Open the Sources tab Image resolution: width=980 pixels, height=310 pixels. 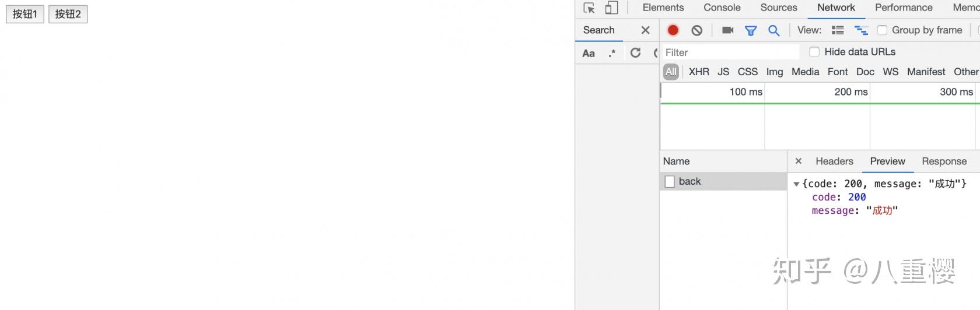[779, 8]
